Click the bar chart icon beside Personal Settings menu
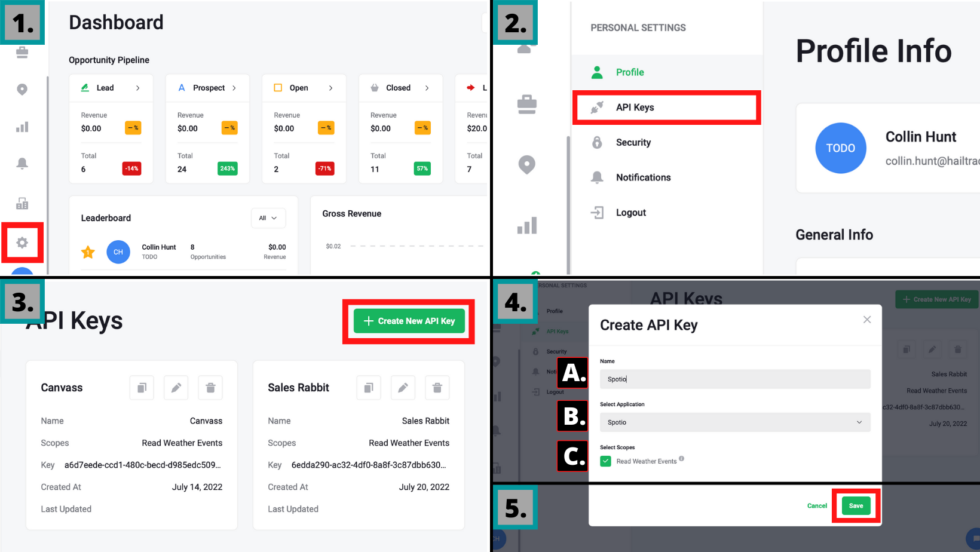 point(527,226)
